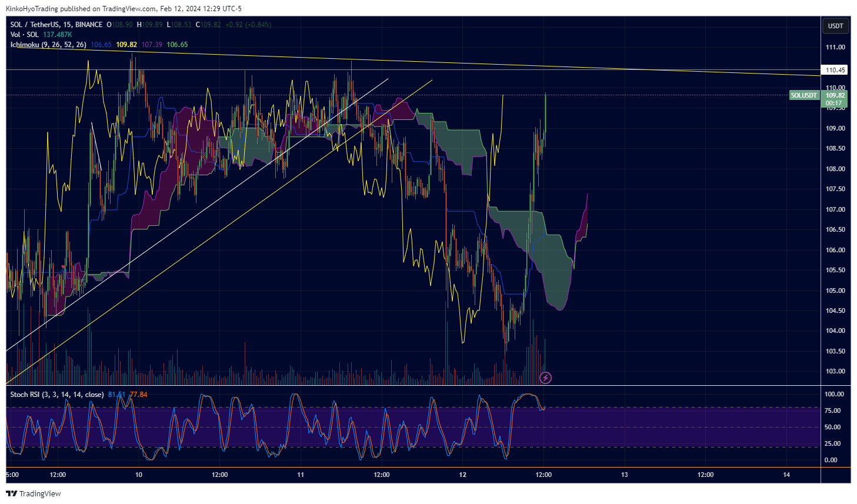Click the purple lightning bolt icon on chart
The width and height of the screenshot is (857, 504).
click(546, 378)
